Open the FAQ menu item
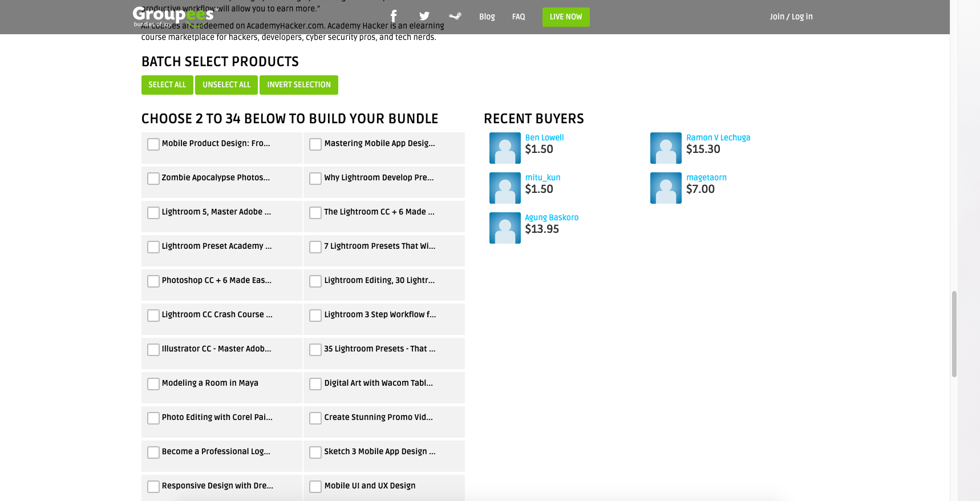Viewport: 980px width, 501px height. click(519, 17)
